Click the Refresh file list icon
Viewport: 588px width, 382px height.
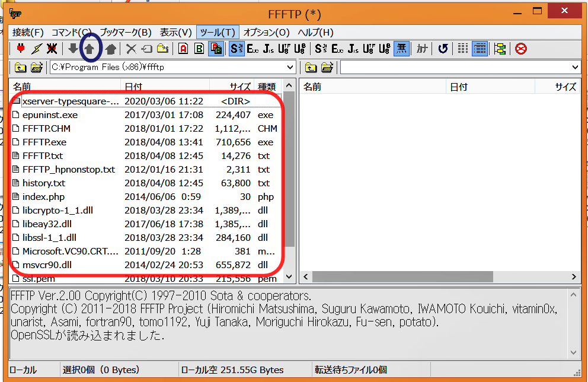[443, 49]
